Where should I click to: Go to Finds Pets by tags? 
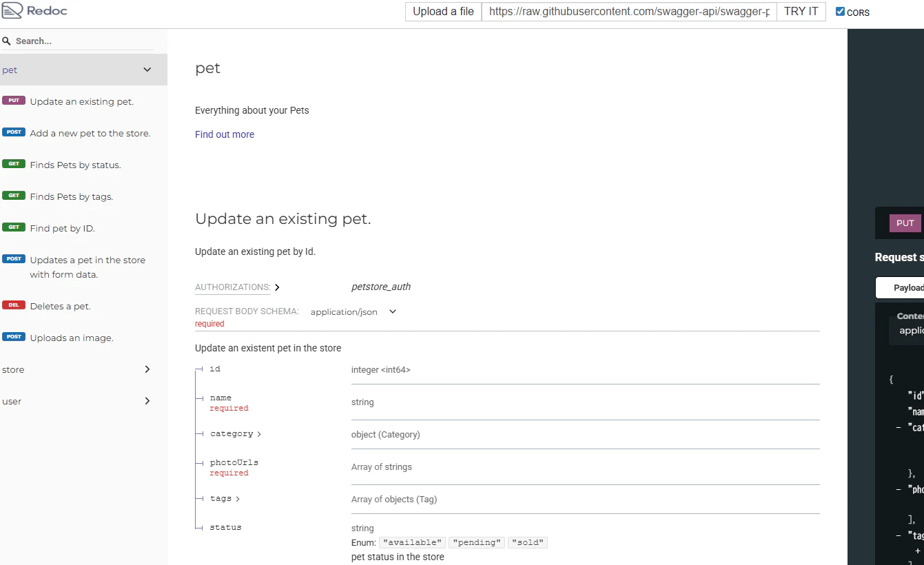click(x=71, y=196)
